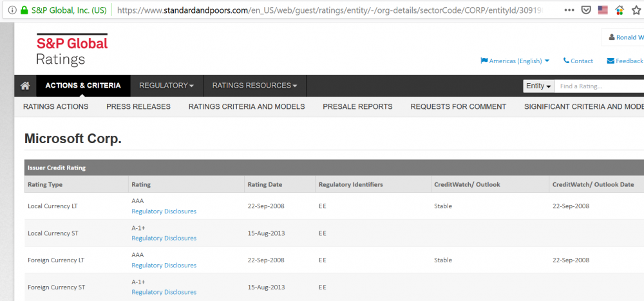
Task: Click the colorful house extension icon
Action: [x=620, y=10]
